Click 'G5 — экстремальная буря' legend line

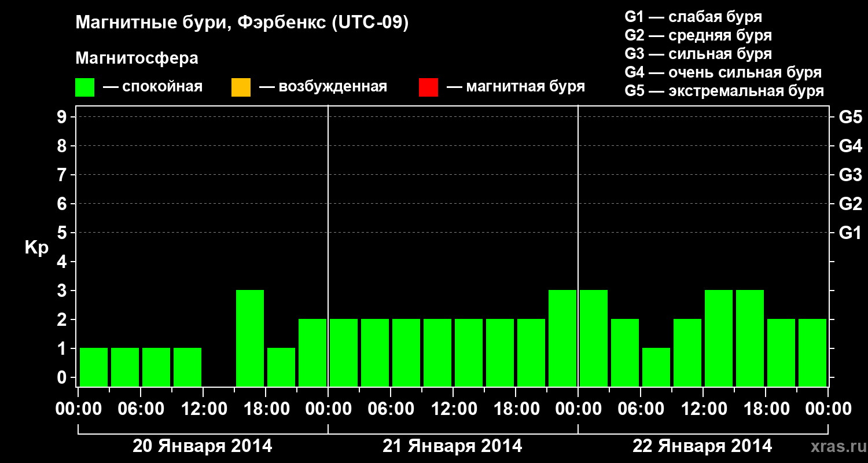coord(724,91)
